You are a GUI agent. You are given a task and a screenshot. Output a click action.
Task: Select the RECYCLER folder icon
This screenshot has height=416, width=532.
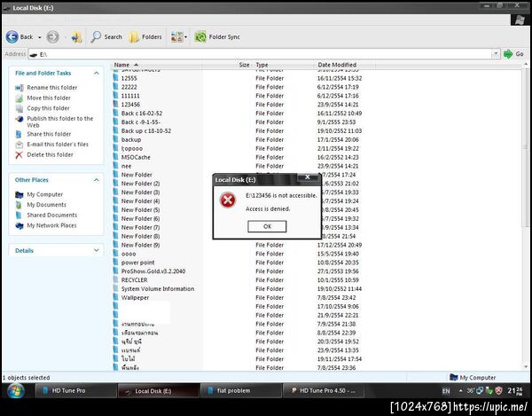(x=115, y=280)
